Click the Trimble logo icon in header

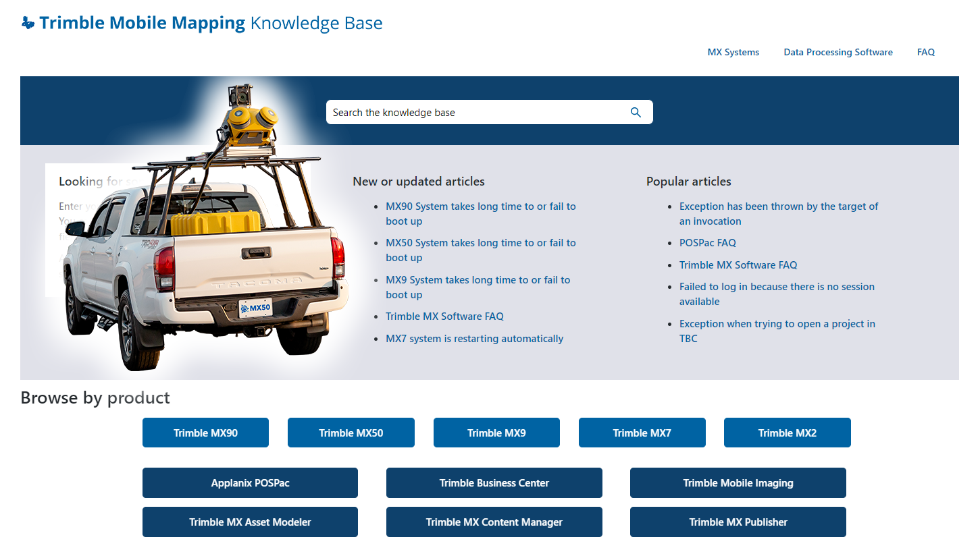(x=28, y=22)
